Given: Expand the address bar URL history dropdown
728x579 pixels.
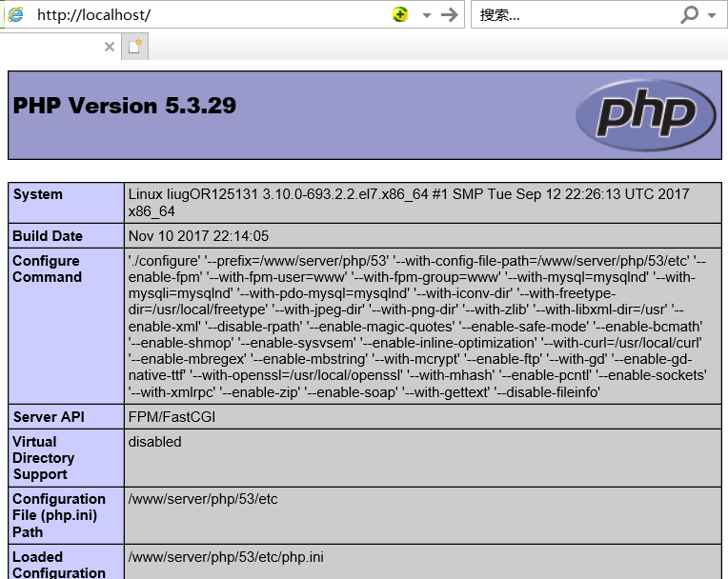Looking at the screenshot, I should (426, 15).
